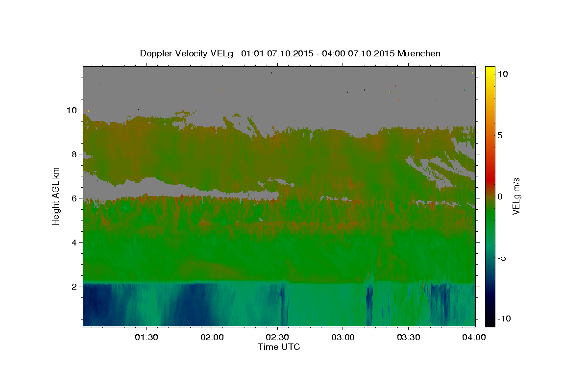Click the height tick label '2'
The height and width of the screenshot is (392, 588).
pyautogui.click(x=73, y=287)
